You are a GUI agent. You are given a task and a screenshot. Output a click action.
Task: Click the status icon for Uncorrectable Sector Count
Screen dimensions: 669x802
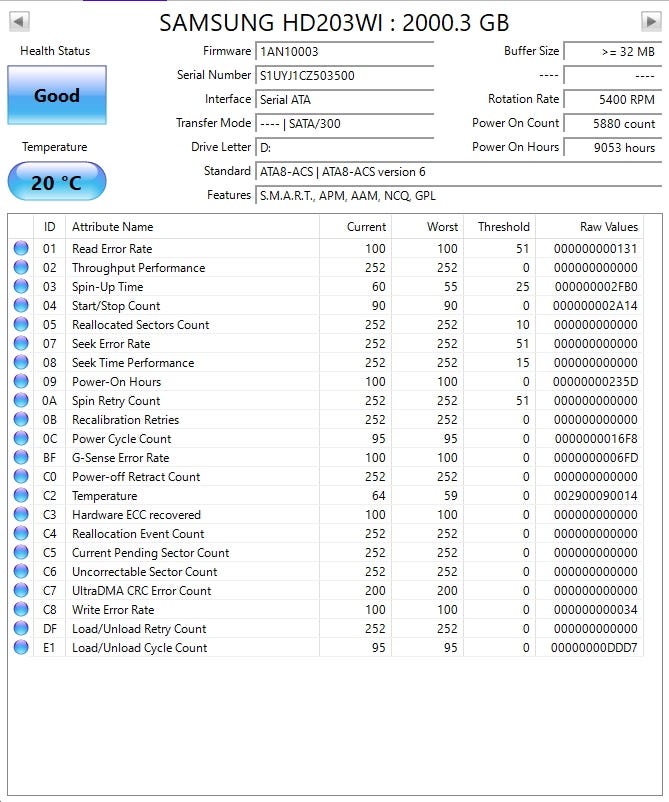click(21, 571)
